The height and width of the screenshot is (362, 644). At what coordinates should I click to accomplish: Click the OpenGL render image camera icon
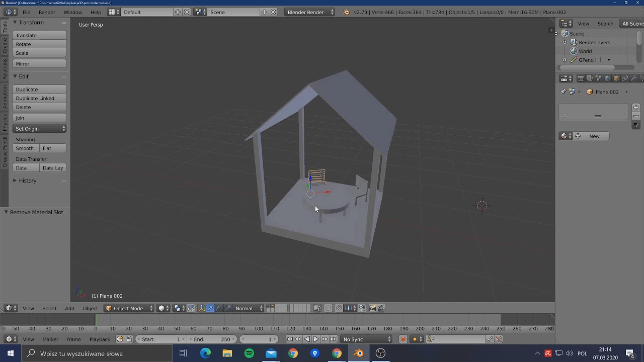coord(373,308)
